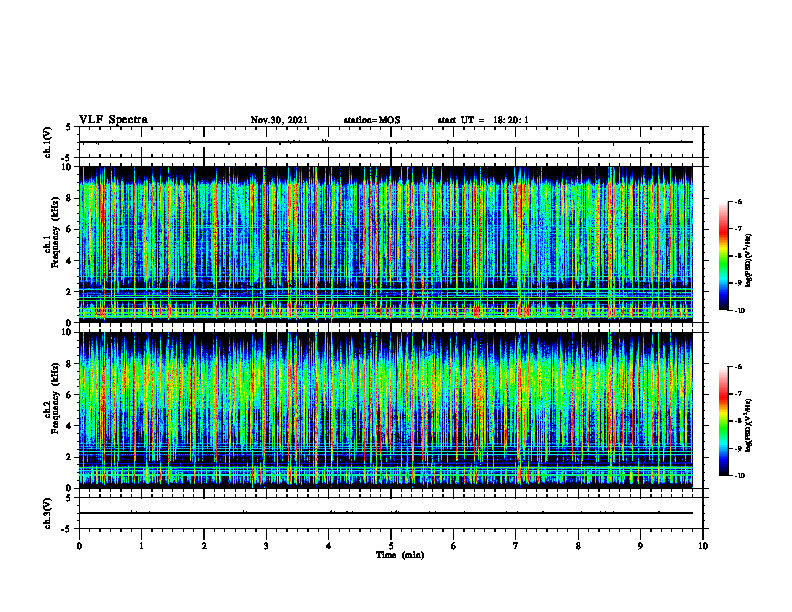Click the "station=MOS" header label
The image size is (792, 612).
pos(372,120)
